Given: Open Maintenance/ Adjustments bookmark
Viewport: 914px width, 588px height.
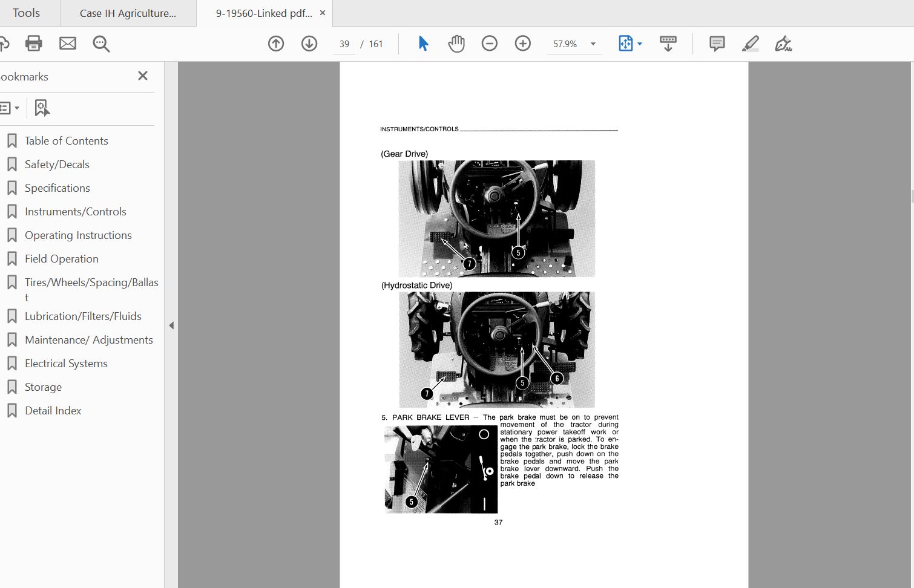Looking at the screenshot, I should click(89, 340).
